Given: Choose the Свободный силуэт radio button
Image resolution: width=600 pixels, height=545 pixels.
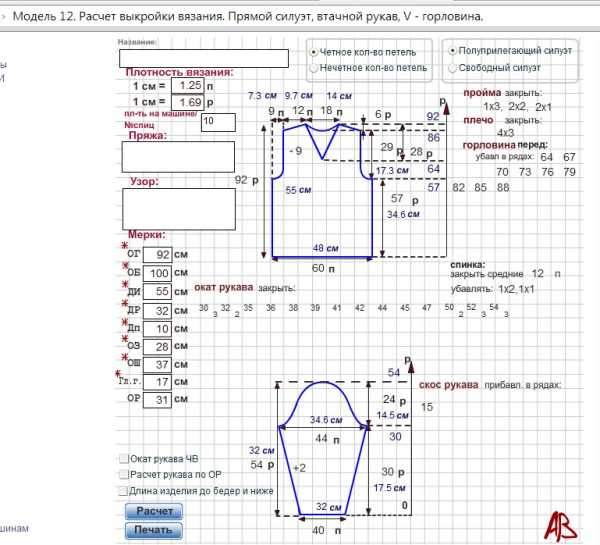Looking at the screenshot, I should coord(453,67).
